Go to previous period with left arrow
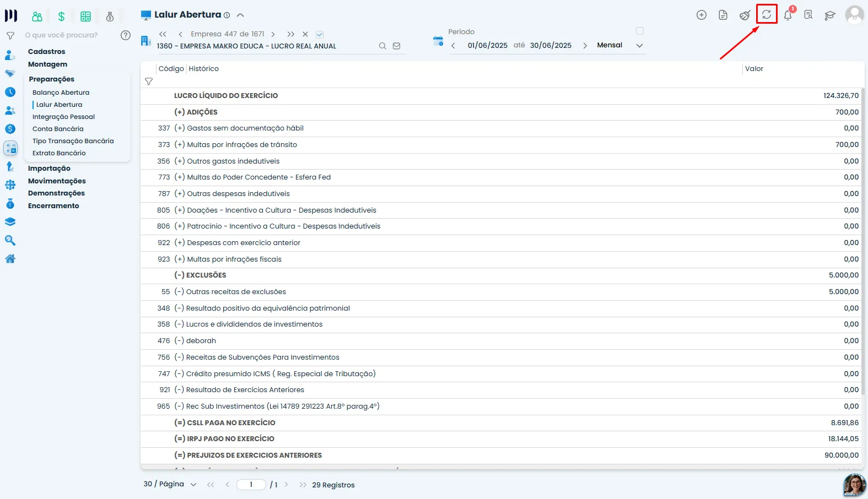868x499 pixels. tap(453, 46)
